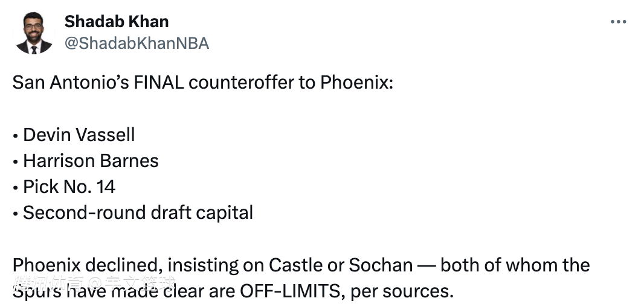This screenshot has height=304, width=644.
Task: Click the faint Chinese watermark text
Action: tap(95, 282)
